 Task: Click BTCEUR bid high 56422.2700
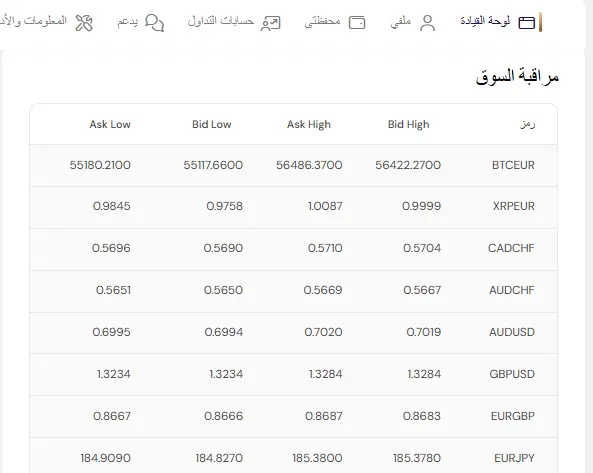408,165
